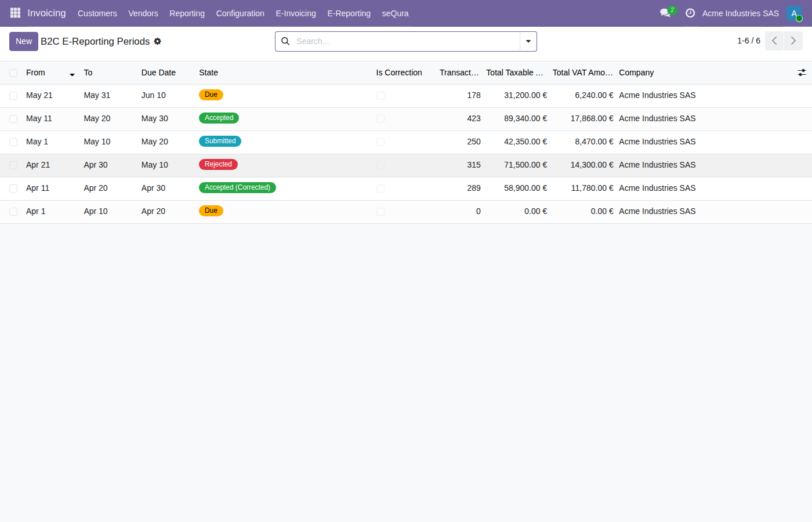This screenshot has height=522, width=812.
Task: Open the E-Invoicing menu
Action: (x=296, y=13)
